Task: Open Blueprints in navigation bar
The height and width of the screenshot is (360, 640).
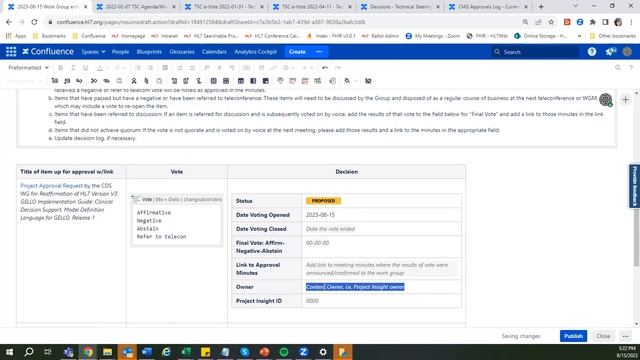Action: point(149,52)
